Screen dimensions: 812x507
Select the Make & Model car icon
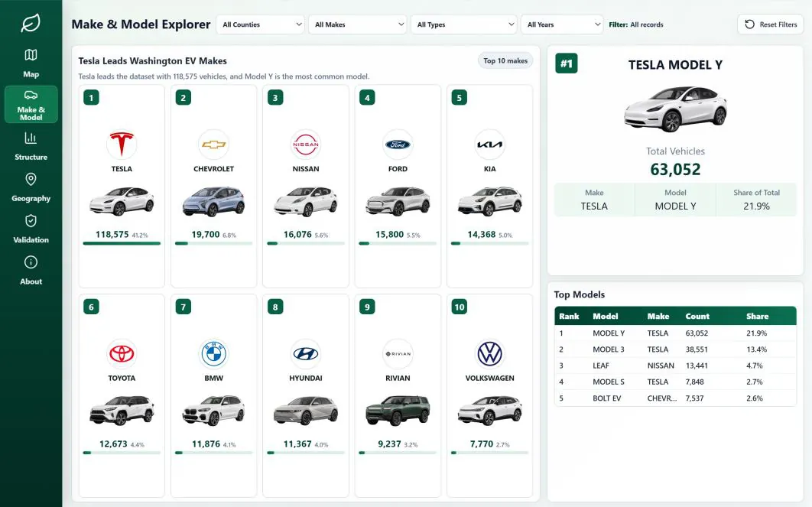(31, 95)
